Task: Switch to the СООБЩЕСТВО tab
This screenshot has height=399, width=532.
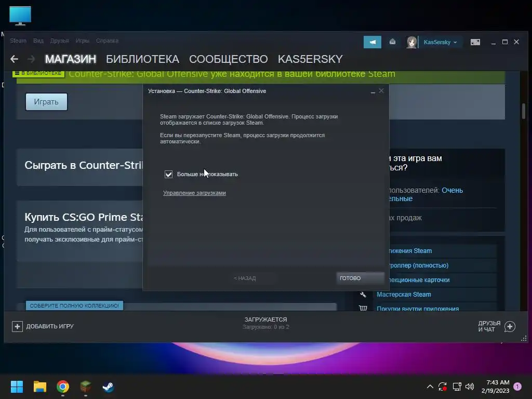Action: tap(229, 59)
